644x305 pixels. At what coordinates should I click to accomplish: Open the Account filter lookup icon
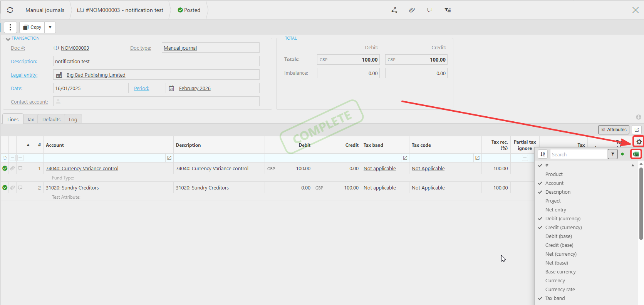point(169,158)
